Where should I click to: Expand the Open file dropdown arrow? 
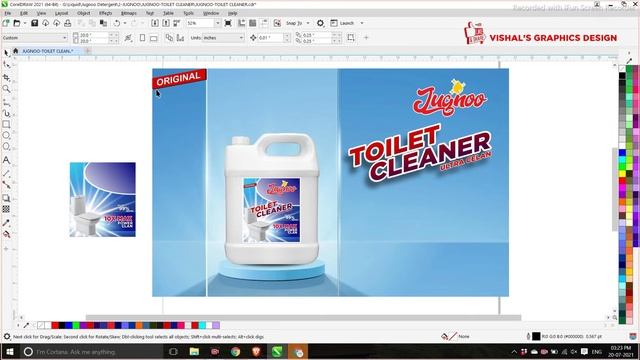[x=24, y=23]
